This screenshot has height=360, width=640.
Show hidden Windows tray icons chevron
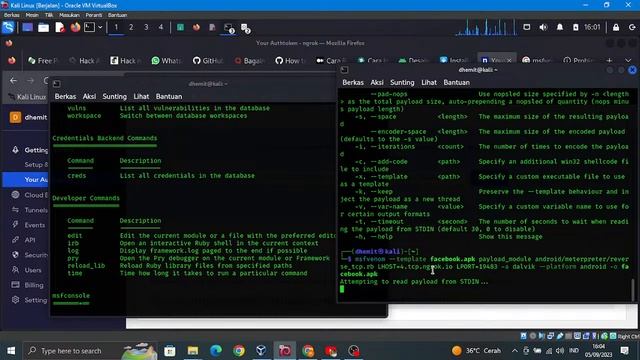[x=515, y=351]
